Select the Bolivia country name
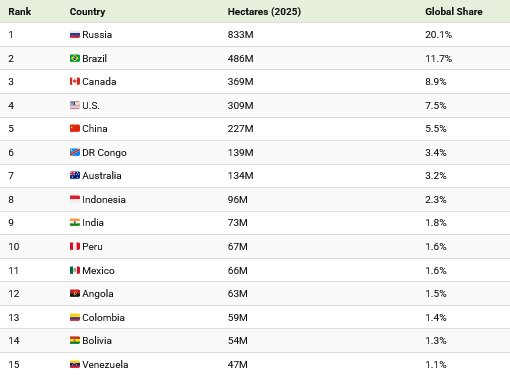Screen dimensions: 510x383 tap(97, 341)
